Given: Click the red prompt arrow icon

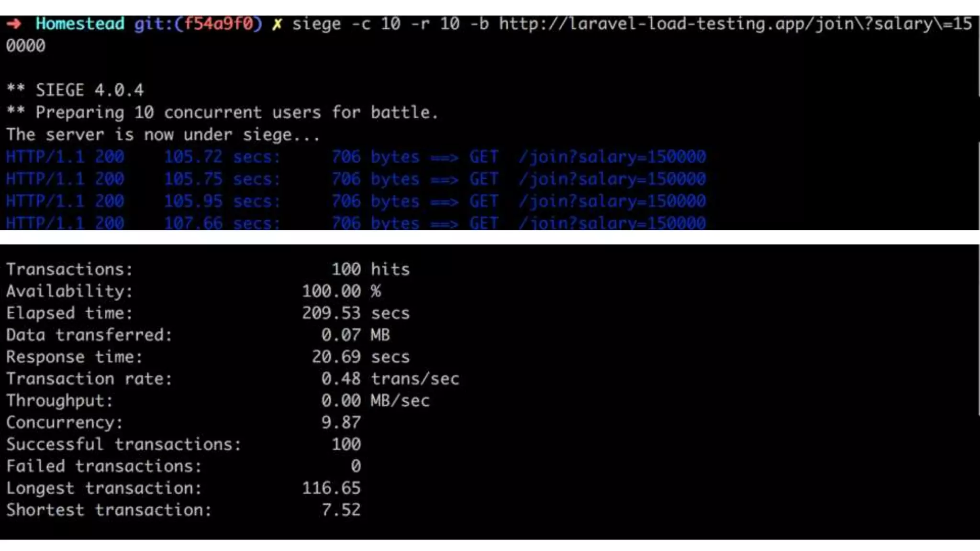Looking at the screenshot, I should tap(14, 24).
